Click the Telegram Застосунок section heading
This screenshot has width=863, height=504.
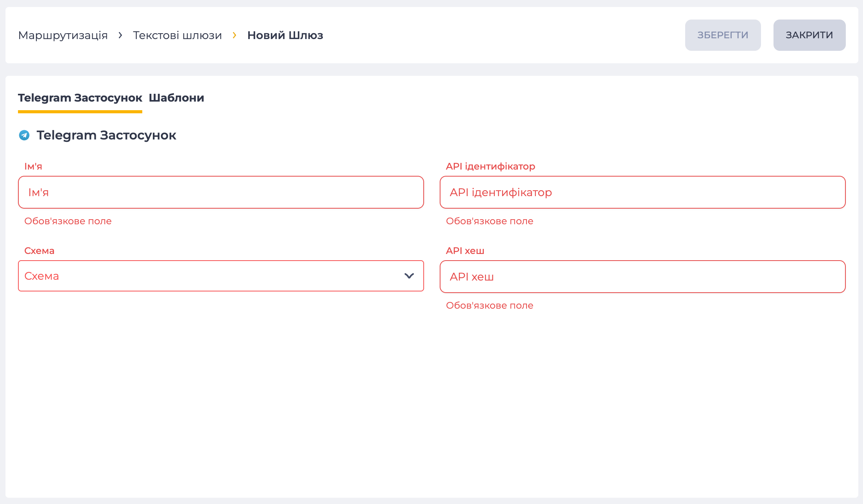[x=106, y=135]
